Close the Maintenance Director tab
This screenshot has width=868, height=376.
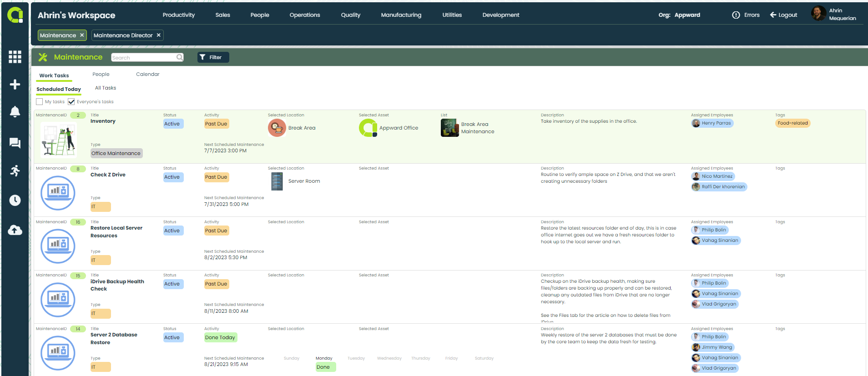[158, 35]
